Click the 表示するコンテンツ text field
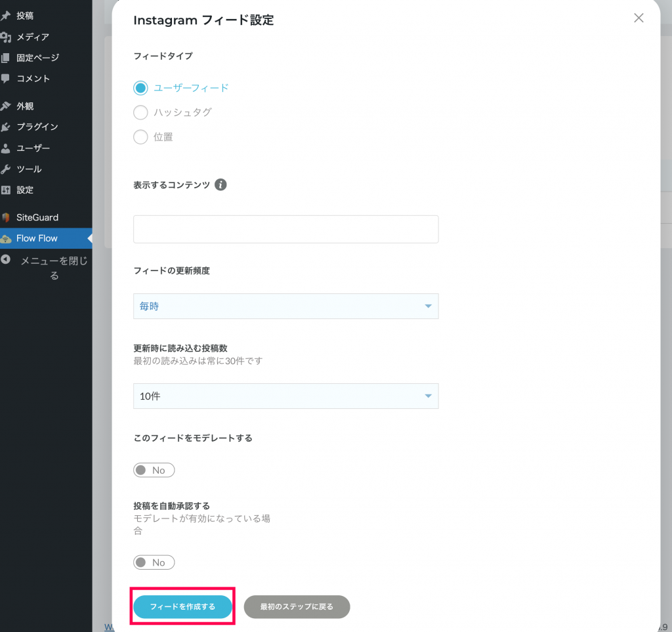 [x=286, y=229]
